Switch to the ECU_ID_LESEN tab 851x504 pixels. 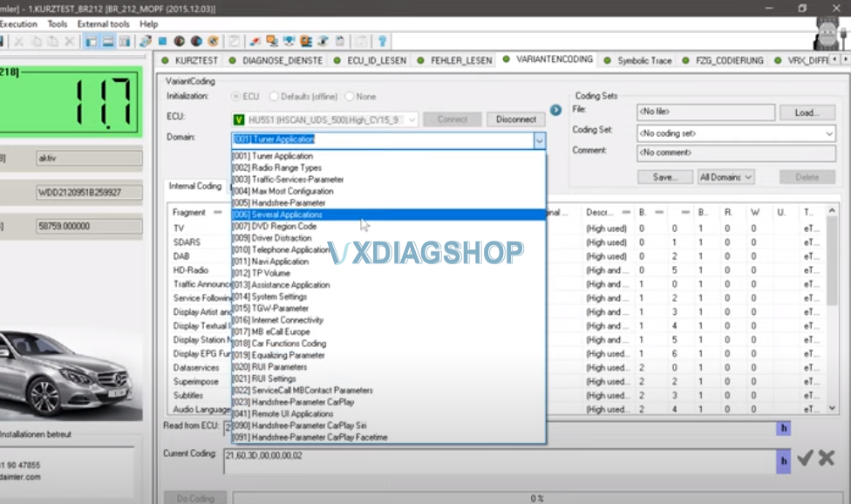tap(371, 60)
